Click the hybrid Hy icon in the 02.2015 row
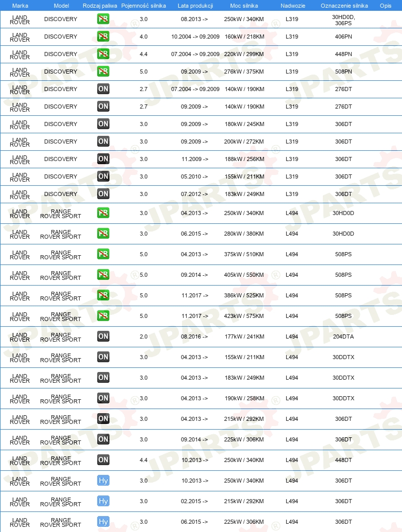The height and width of the screenshot is (532, 402). (103, 501)
